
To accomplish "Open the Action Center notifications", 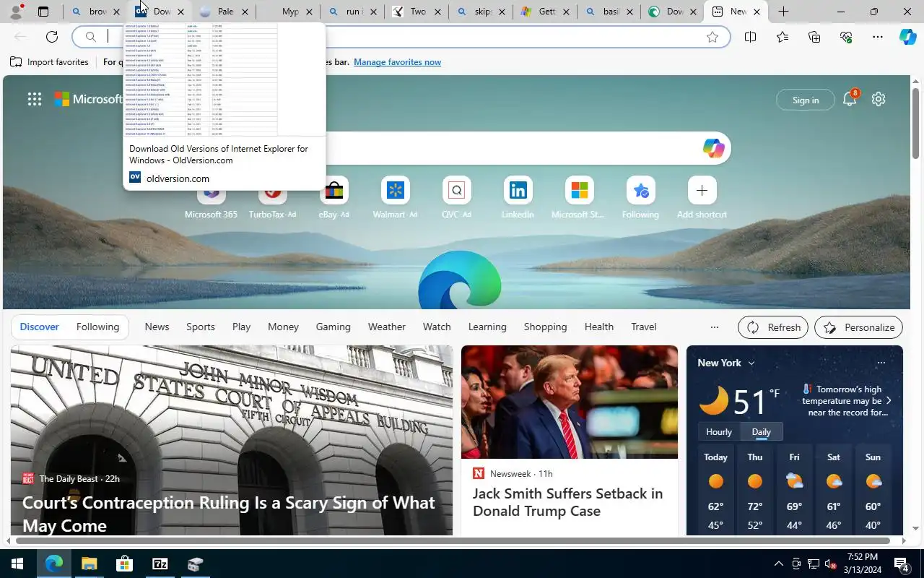I will click(902, 564).
